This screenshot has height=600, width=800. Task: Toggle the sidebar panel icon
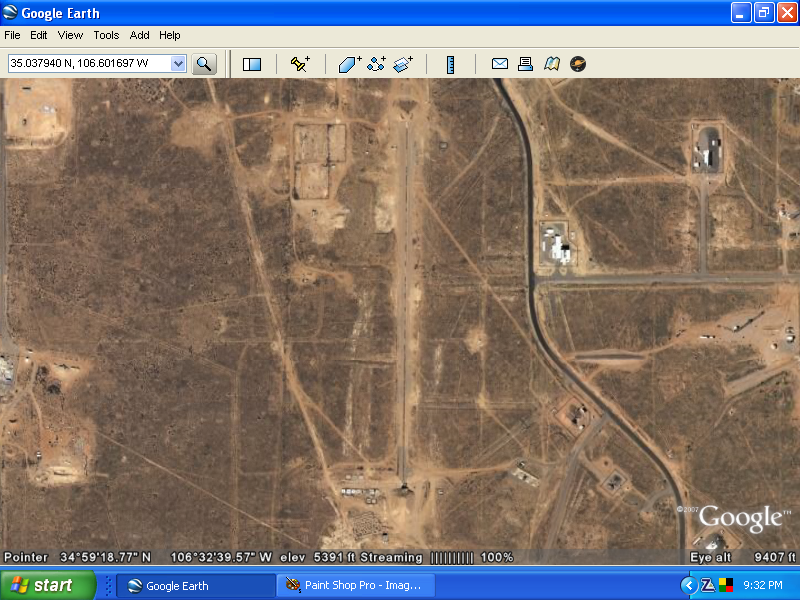click(252, 64)
